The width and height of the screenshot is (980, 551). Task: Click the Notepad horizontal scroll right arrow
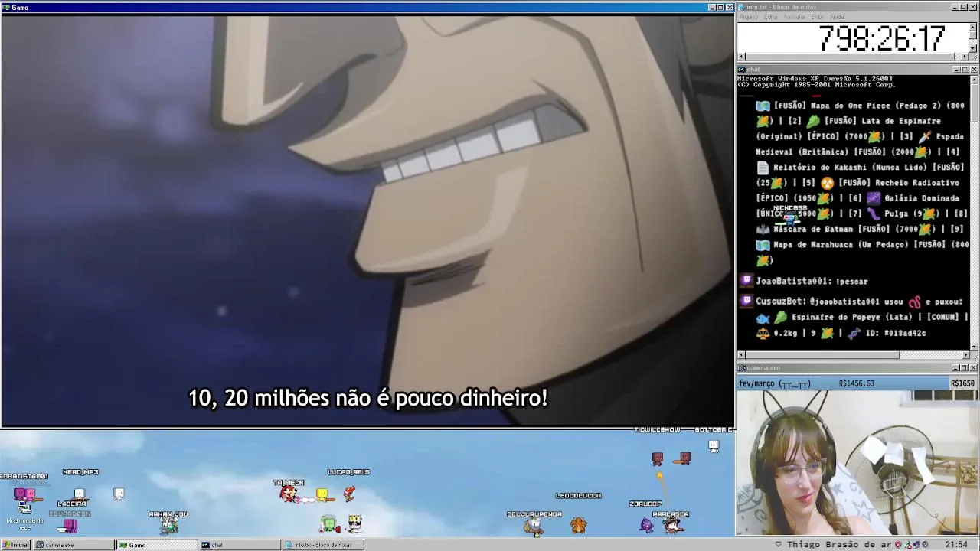click(x=965, y=57)
